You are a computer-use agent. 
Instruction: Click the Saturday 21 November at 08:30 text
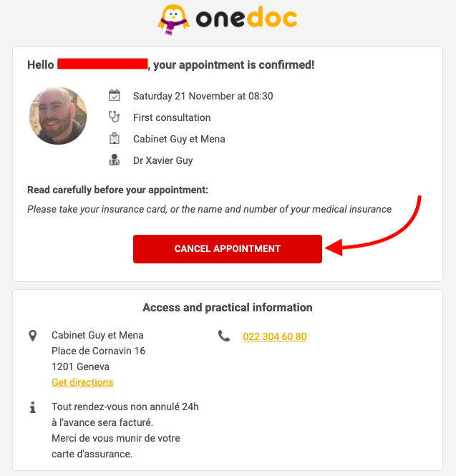203,96
